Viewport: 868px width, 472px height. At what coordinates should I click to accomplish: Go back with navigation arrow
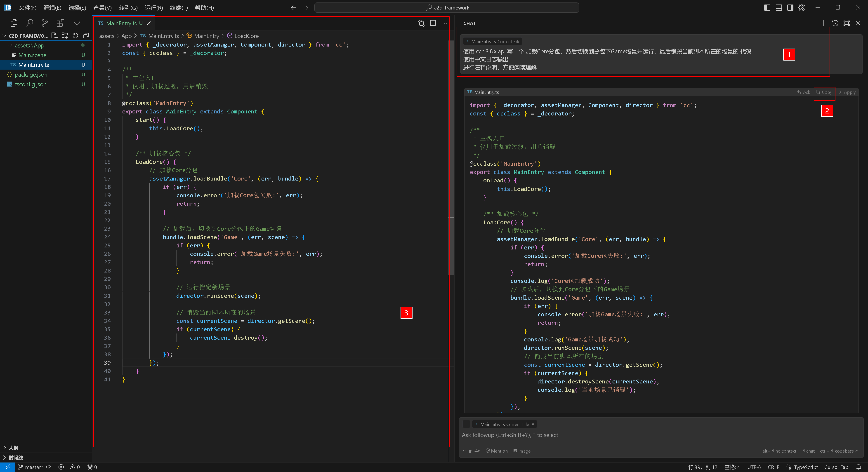click(x=293, y=7)
